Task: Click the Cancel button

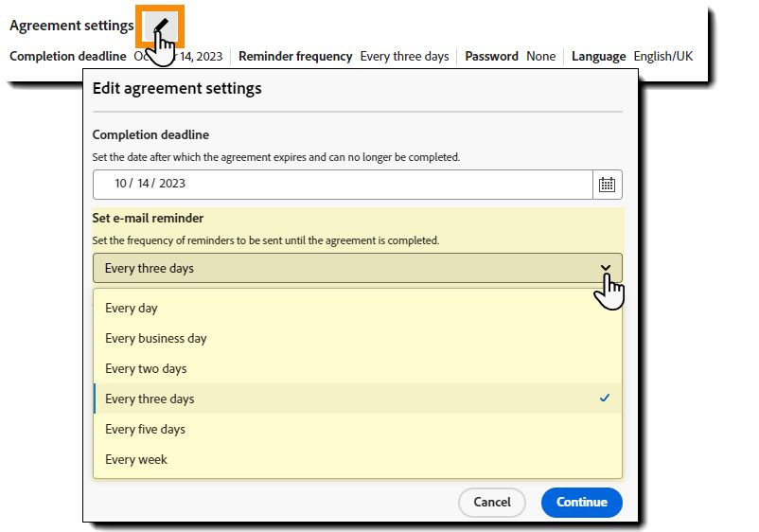Action: (x=492, y=502)
